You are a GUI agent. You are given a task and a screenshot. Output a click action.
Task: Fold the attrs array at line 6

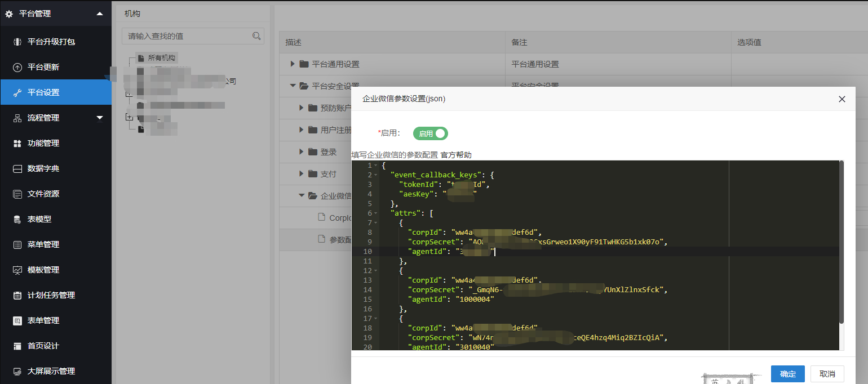[x=376, y=213]
